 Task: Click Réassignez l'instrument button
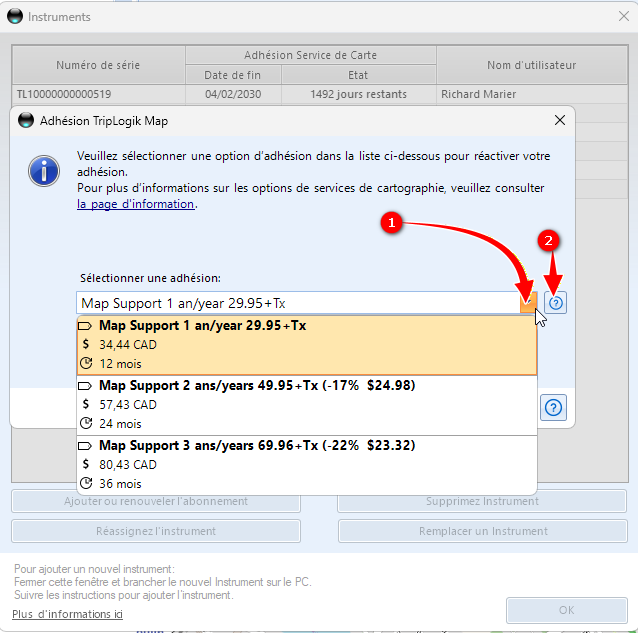pyautogui.click(x=156, y=531)
